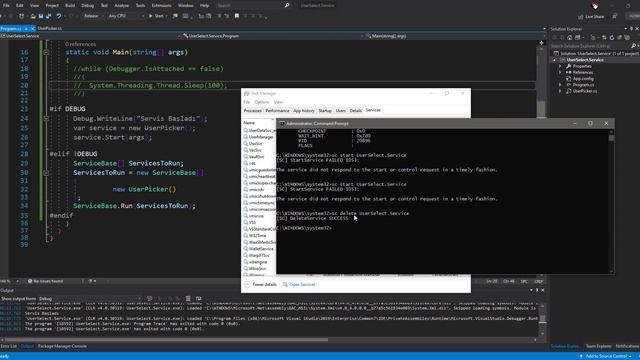Click the Start debugging button

[156, 16]
